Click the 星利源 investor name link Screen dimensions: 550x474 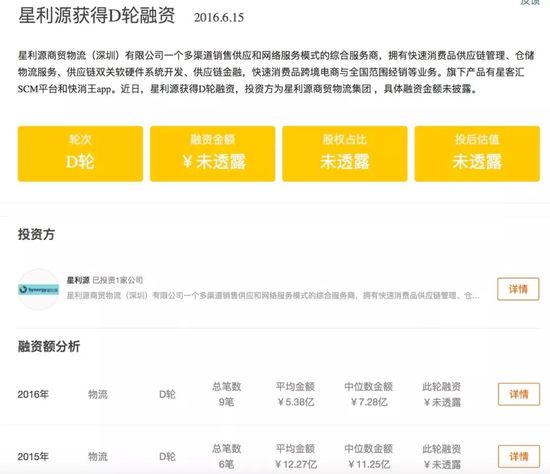tap(78, 280)
